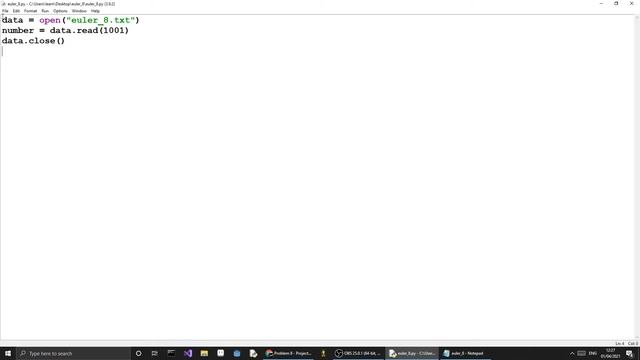This screenshot has width=640, height=360.
Task: Open the pinned IDLE editor icon on the taskbar
Action: pyautogui.click(x=253, y=353)
